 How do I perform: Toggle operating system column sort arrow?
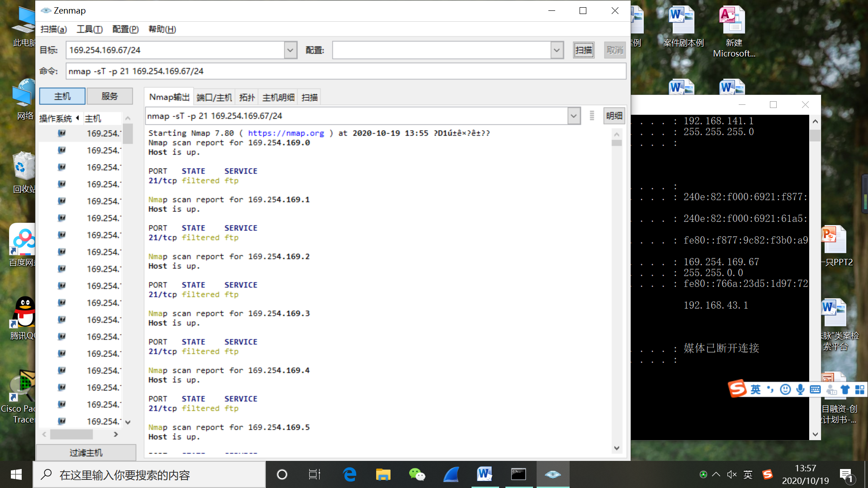(78, 118)
